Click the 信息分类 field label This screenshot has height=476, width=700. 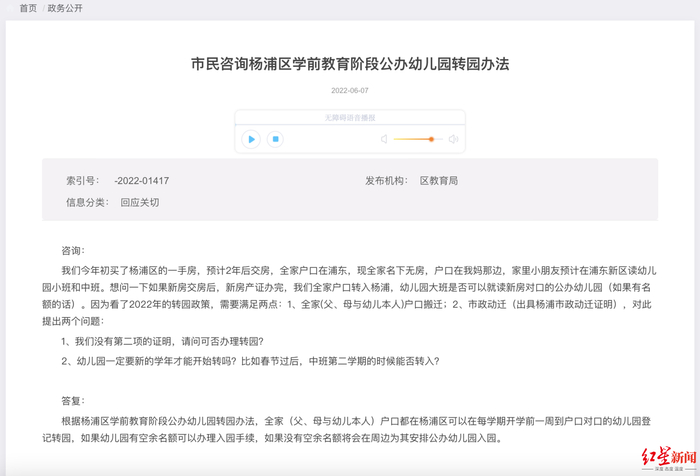(x=88, y=202)
